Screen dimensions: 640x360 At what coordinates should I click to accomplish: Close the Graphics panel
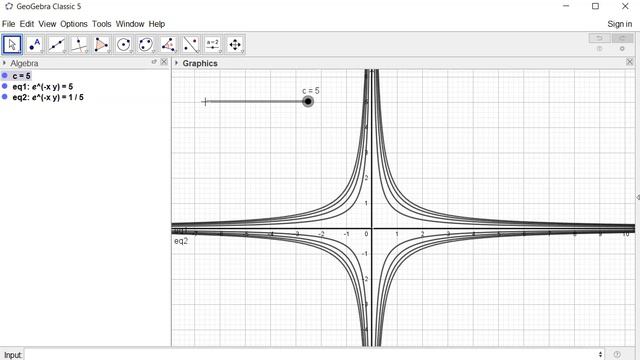pos(629,62)
